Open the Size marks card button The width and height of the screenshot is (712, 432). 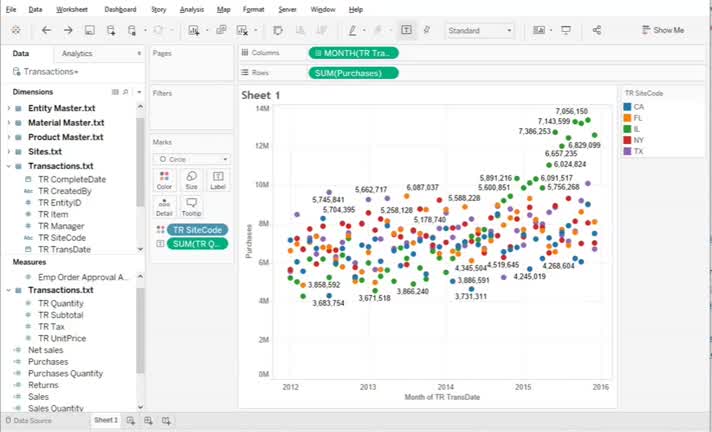191,180
